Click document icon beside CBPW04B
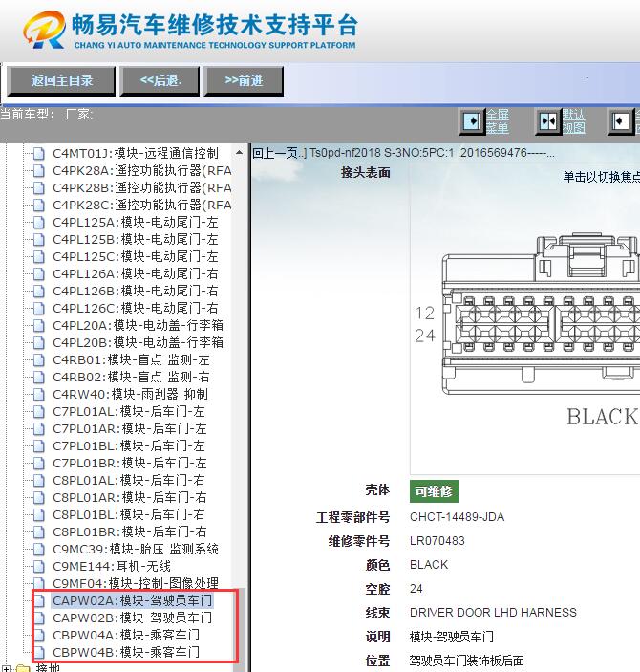This screenshot has width=640, height=672. coord(38,652)
